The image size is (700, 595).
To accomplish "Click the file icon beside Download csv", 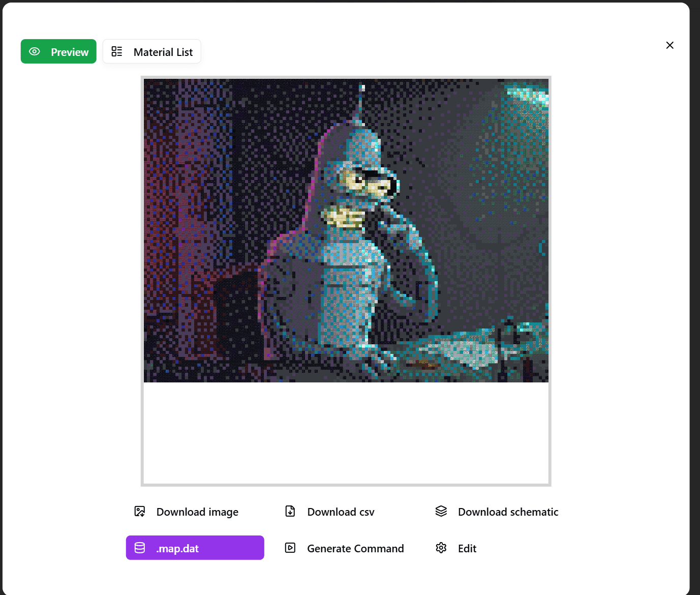I will click(290, 511).
